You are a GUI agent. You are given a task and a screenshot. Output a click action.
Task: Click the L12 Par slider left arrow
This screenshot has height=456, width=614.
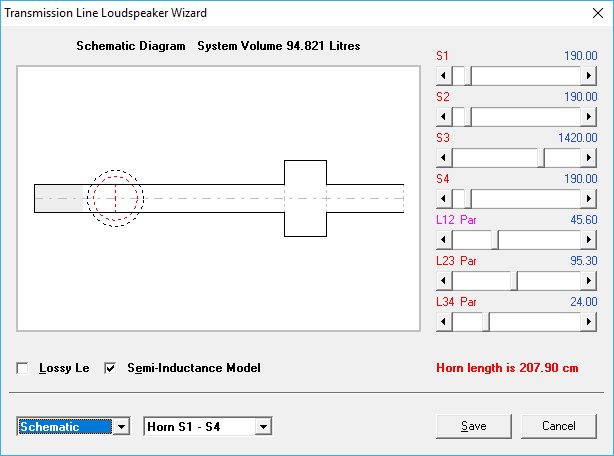coord(444,240)
